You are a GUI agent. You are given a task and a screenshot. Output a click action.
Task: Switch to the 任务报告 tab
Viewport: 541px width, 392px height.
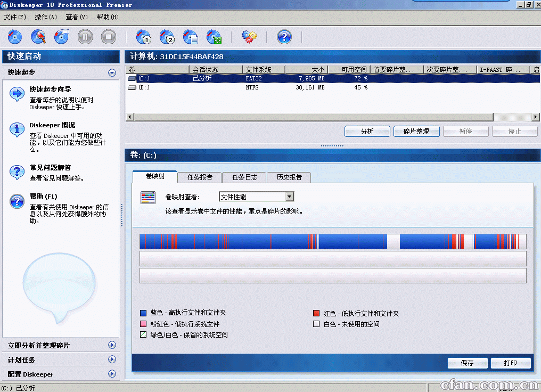pyautogui.click(x=200, y=177)
